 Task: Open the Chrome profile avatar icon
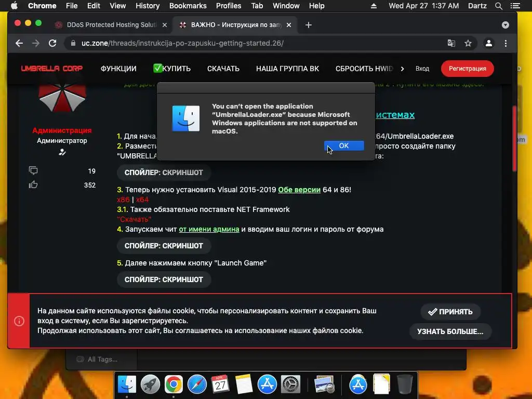coord(488,43)
